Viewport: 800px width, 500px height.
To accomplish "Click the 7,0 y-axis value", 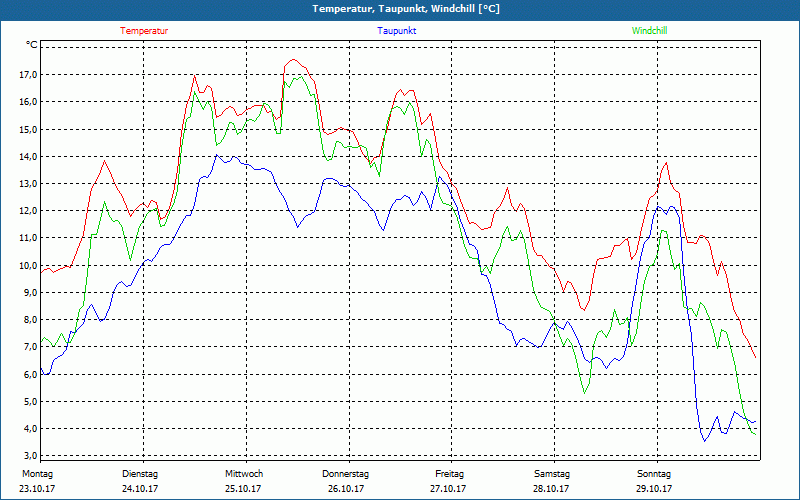I will (28, 348).
